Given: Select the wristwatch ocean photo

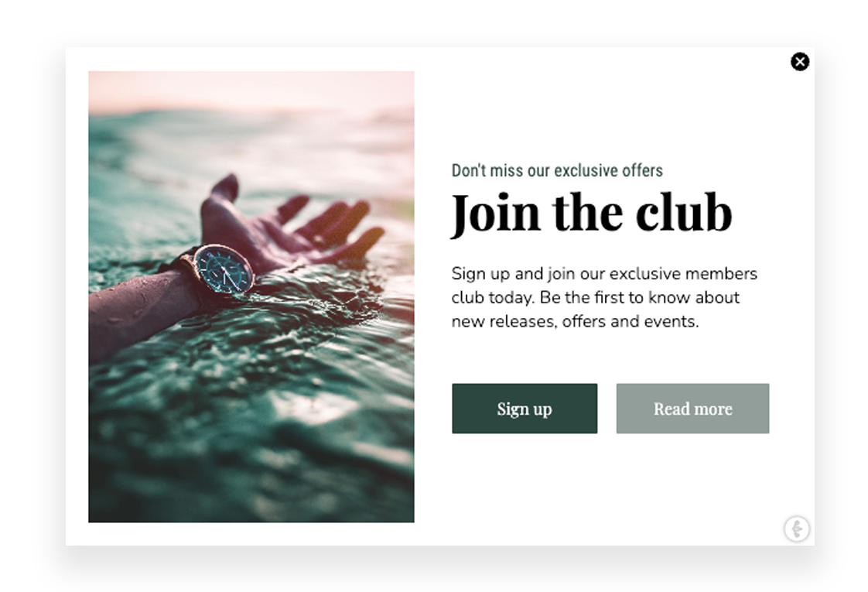Looking at the screenshot, I should (x=251, y=296).
